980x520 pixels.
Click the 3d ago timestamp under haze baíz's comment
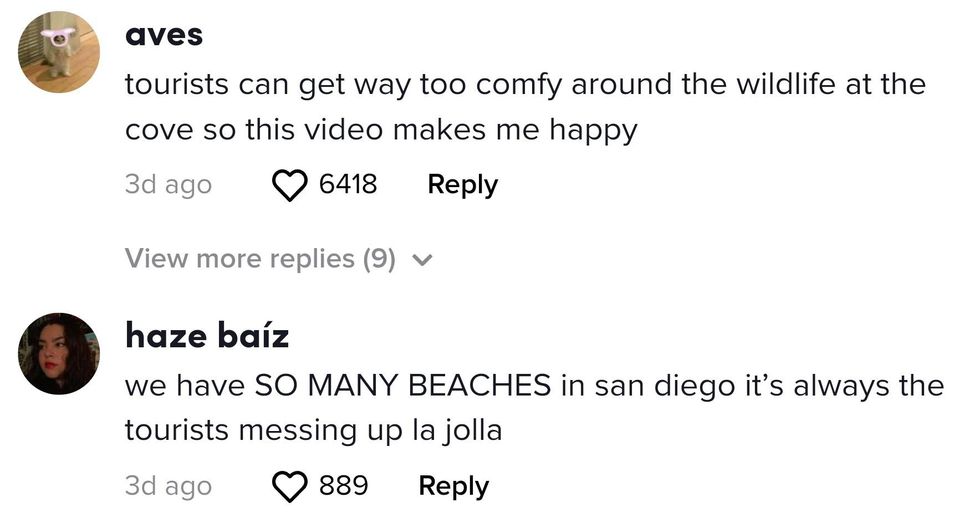[168, 486]
